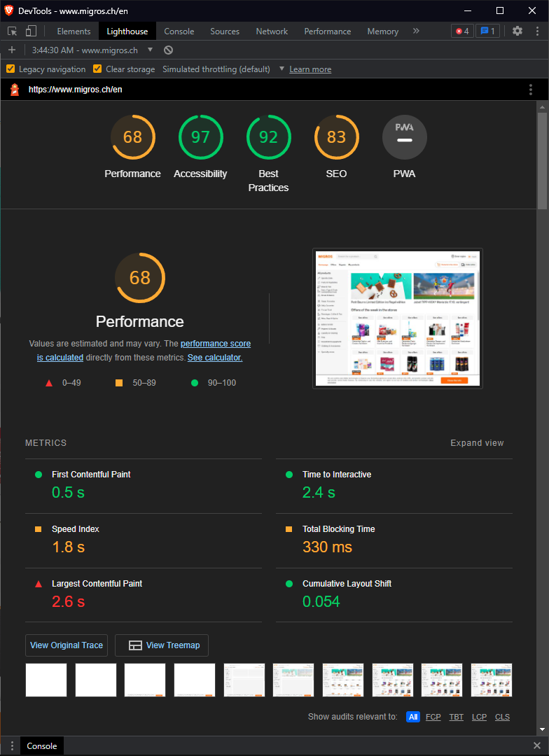Open the Console tab
The image size is (549, 756).
[179, 31]
